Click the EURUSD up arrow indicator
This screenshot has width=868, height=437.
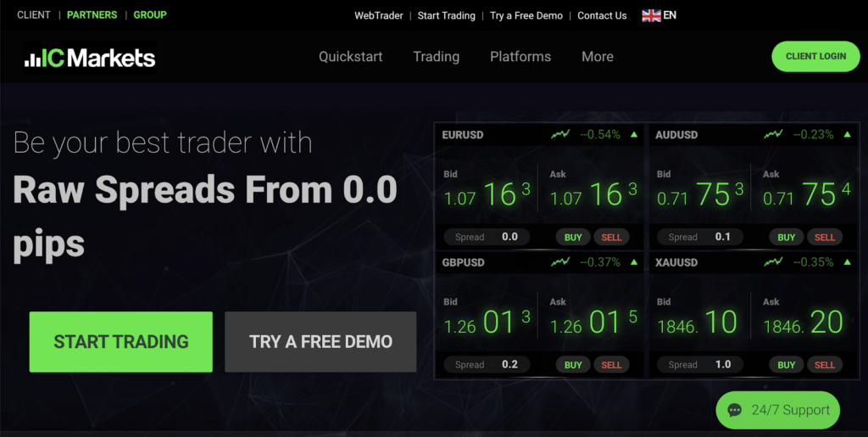(x=634, y=135)
